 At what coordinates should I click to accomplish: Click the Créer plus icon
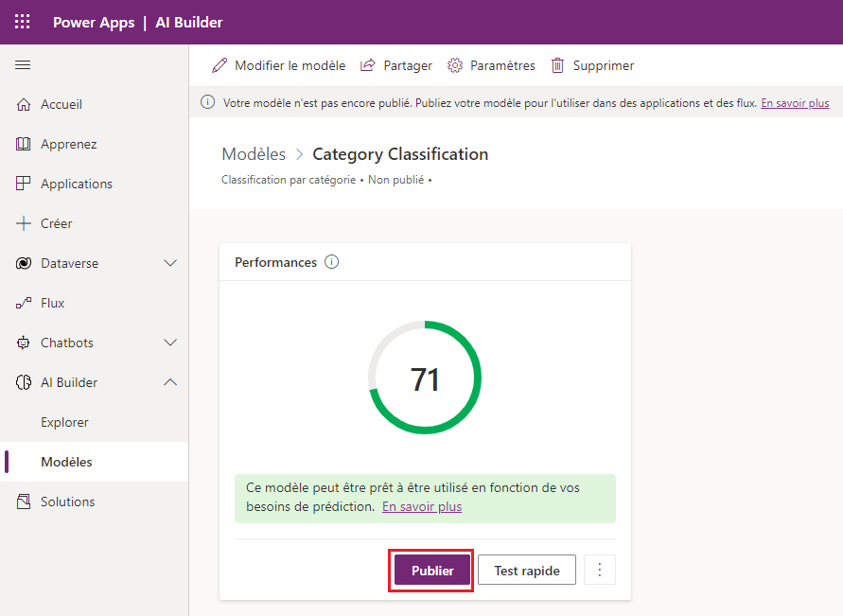[23, 223]
